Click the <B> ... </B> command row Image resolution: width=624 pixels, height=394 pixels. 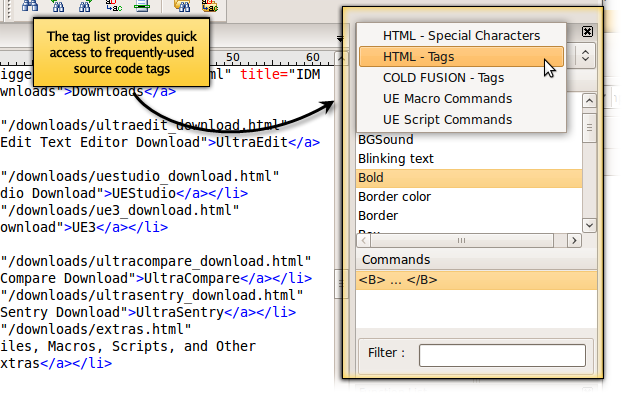476,280
